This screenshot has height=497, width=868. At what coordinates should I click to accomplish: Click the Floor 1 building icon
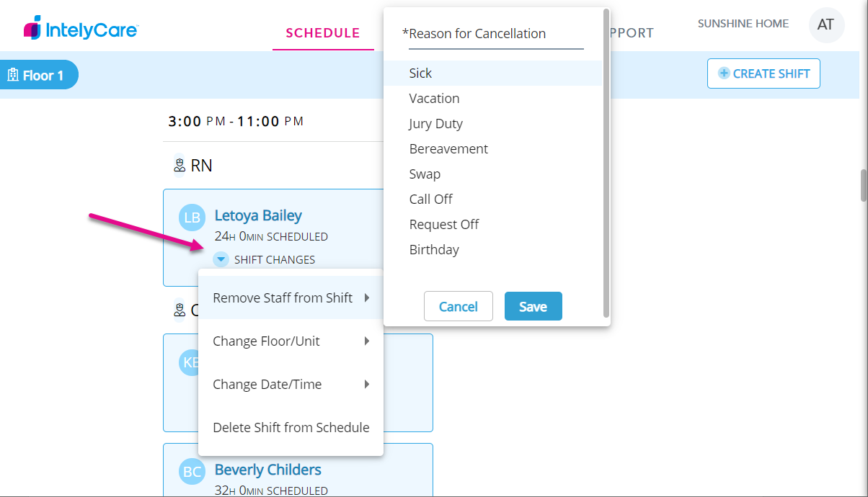point(13,75)
